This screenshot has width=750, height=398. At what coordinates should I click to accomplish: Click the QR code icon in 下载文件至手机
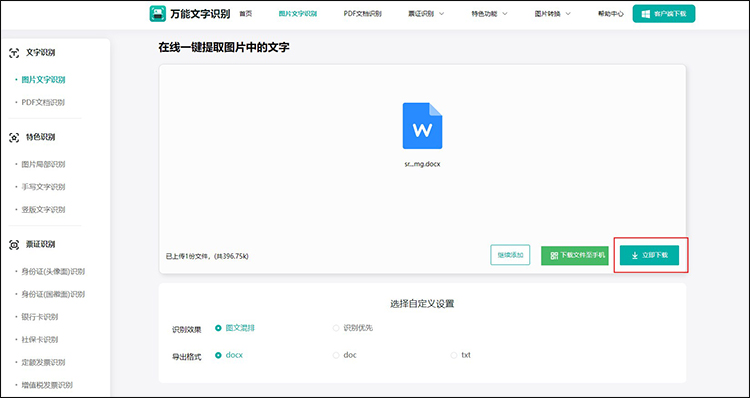554,256
